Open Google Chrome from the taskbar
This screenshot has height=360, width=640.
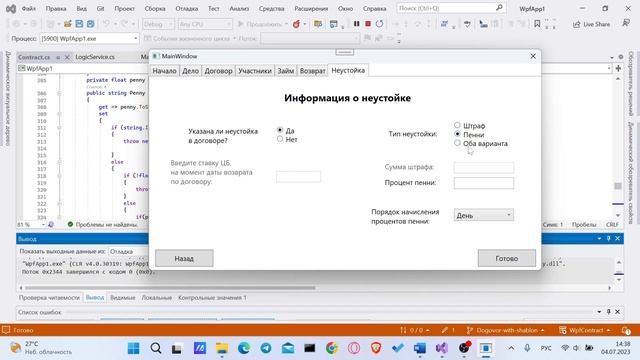(332, 348)
